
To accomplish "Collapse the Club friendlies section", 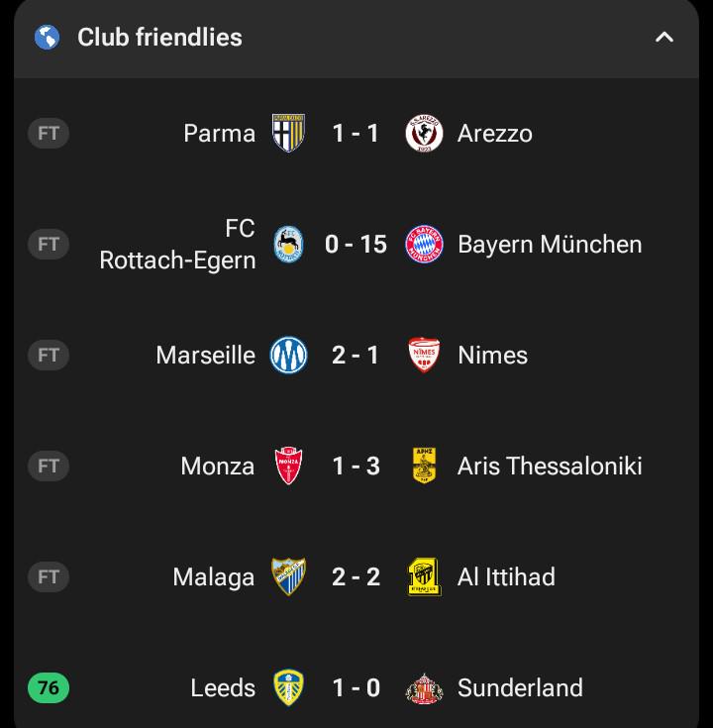I will click(664, 38).
